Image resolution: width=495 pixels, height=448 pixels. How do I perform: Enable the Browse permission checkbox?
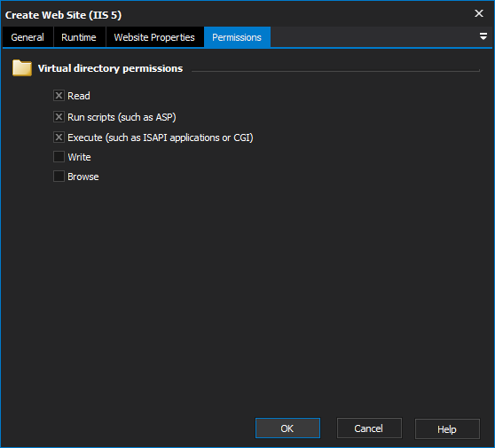pos(59,177)
